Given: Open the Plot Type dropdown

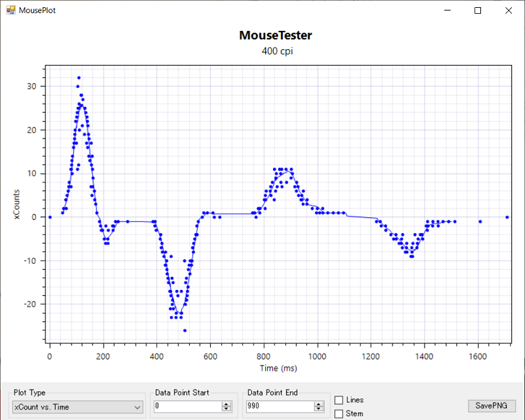Looking at the screenshot, I should click(77, 407).
